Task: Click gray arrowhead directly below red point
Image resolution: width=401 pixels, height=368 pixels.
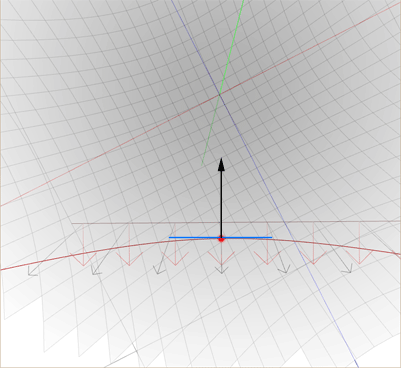Action: pyautogui.click(x=221, y=270)
